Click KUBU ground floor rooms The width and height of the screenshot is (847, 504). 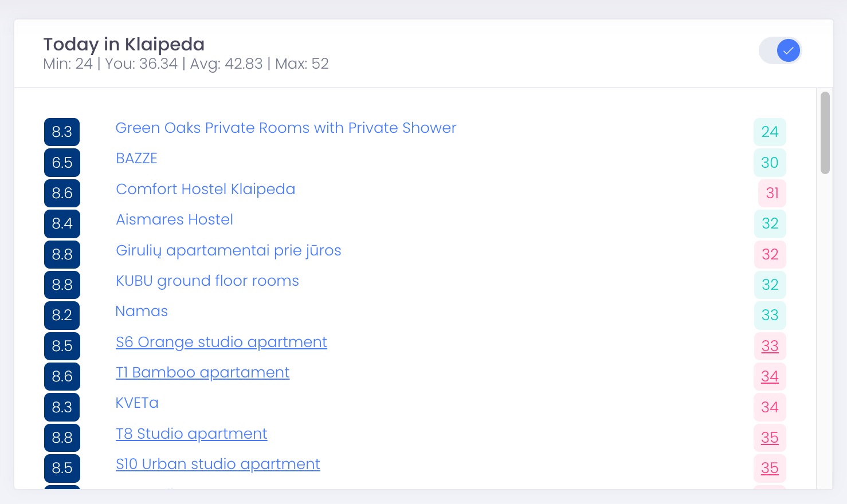click(207, 281)
